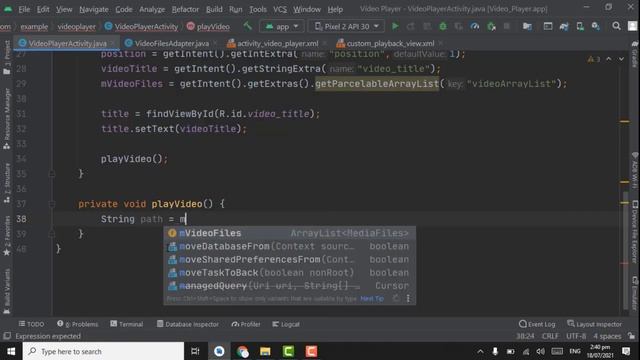Select moveTaskToBack completion suggestion

290,273
